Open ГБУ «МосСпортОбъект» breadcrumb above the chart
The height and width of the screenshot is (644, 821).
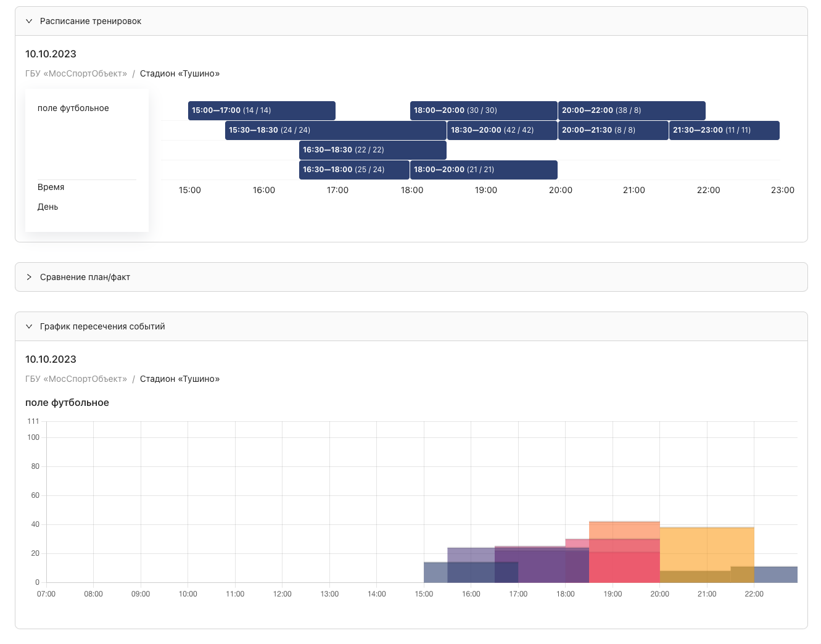coord(76,379)
